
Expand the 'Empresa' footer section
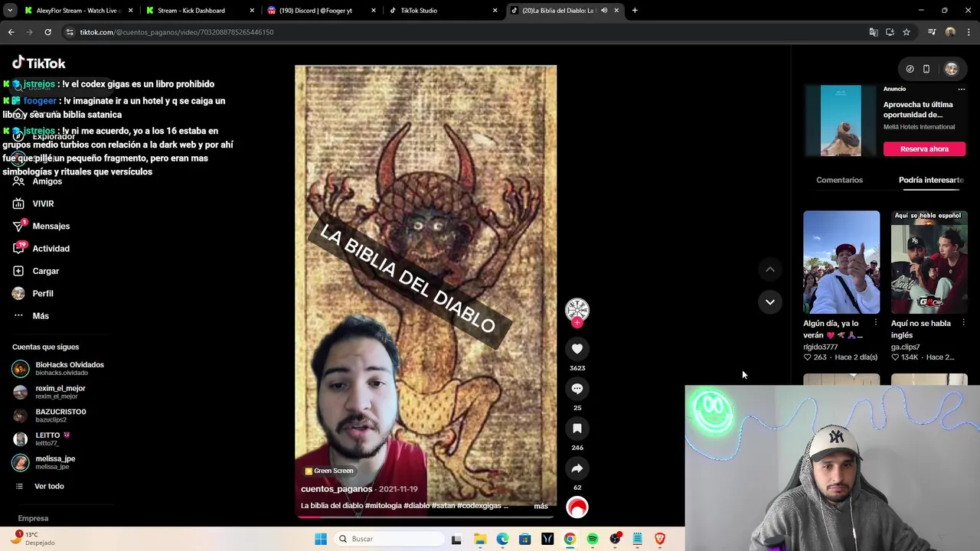pyautogui.click(x=33, y=518)
